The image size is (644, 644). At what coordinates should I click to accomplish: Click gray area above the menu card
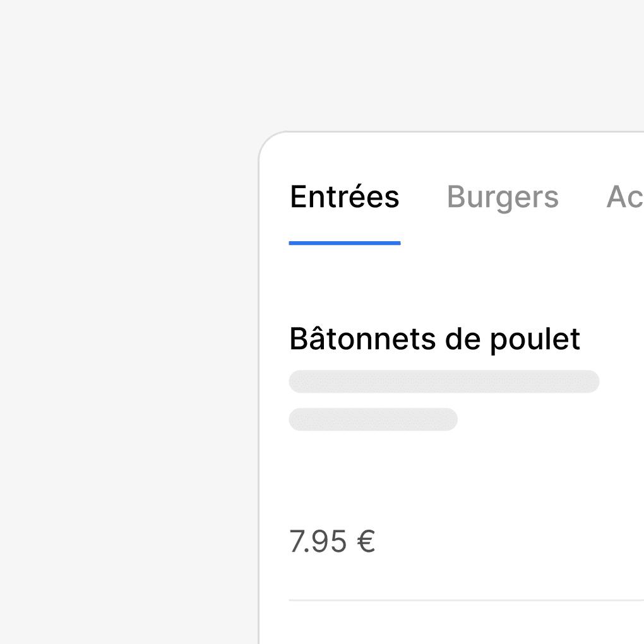(x=442, y=63)
